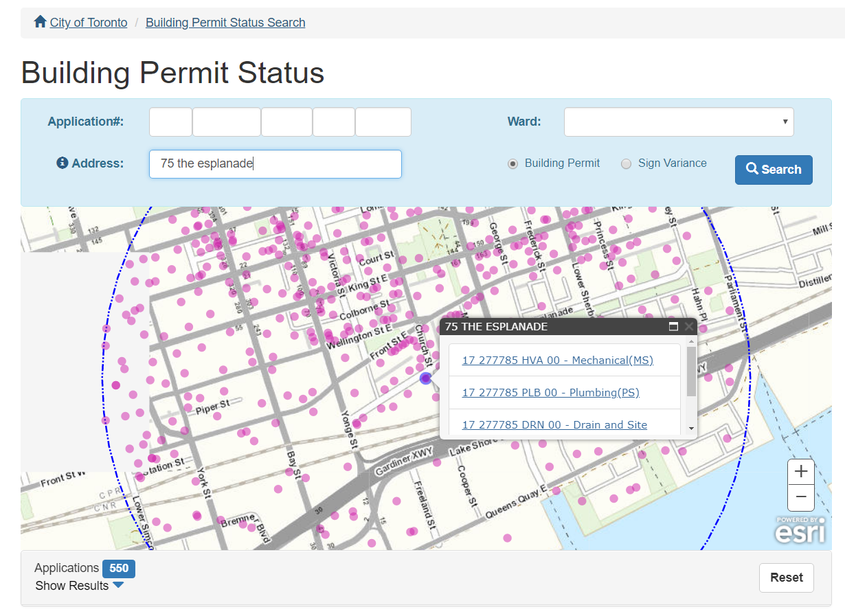Open the Ward dropdown
This screenshot has width=845, height=616.
point(679,122)
